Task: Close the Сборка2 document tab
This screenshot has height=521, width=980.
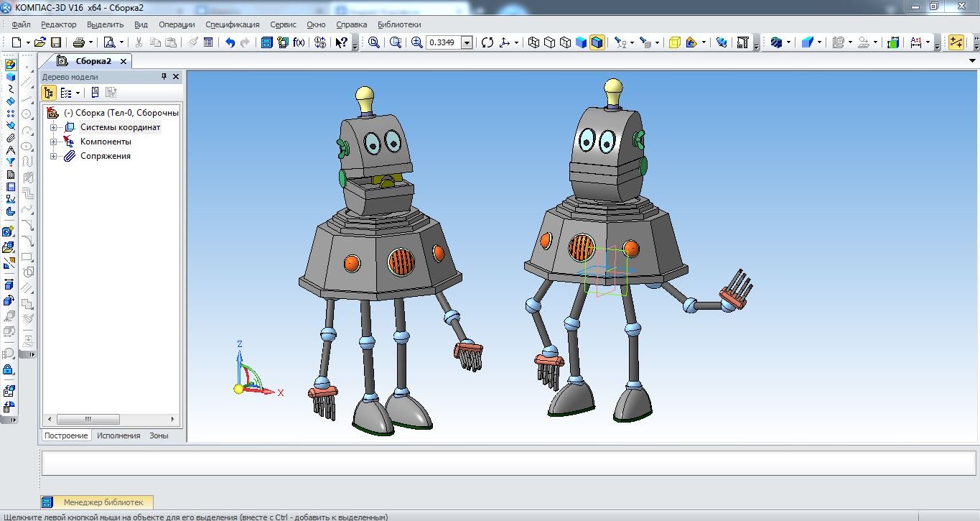Action: point(123,62)
